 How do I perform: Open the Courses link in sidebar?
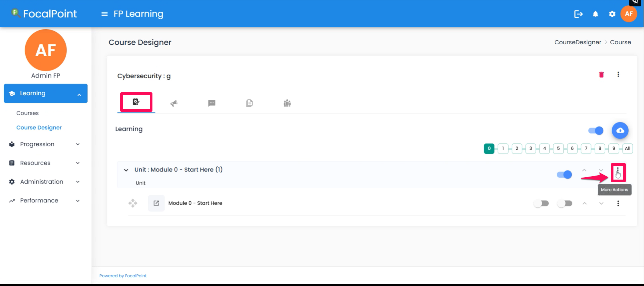(x=28, y=113)
